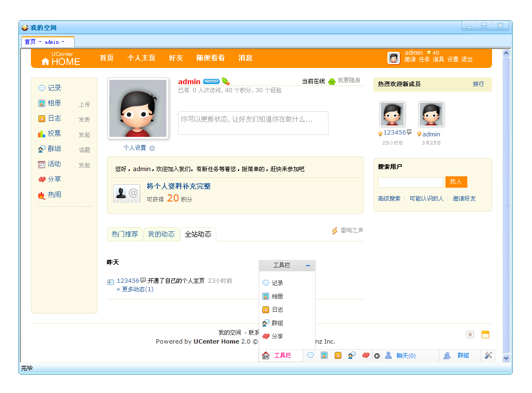Click into the status update text box
This screenshot has height=393, width=532.
[253, 123]
